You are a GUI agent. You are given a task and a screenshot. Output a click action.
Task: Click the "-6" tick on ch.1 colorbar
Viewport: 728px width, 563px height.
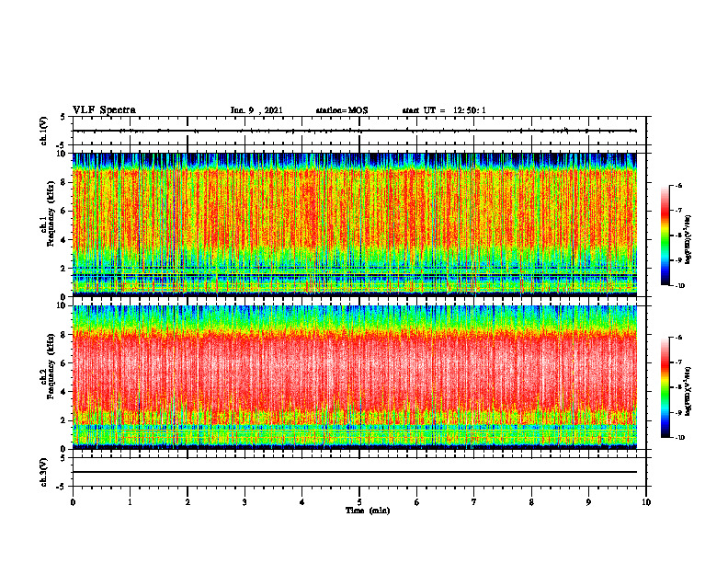click(678, 185)
